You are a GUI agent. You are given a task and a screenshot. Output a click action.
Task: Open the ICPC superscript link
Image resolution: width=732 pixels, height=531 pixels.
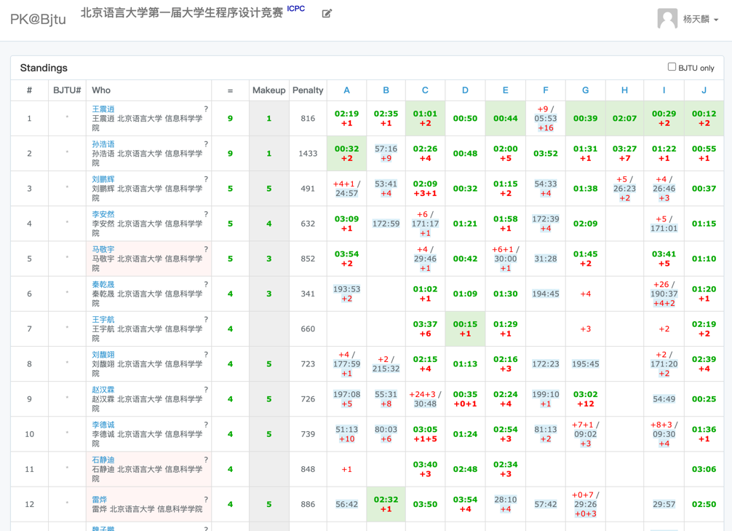pos(296,8)
